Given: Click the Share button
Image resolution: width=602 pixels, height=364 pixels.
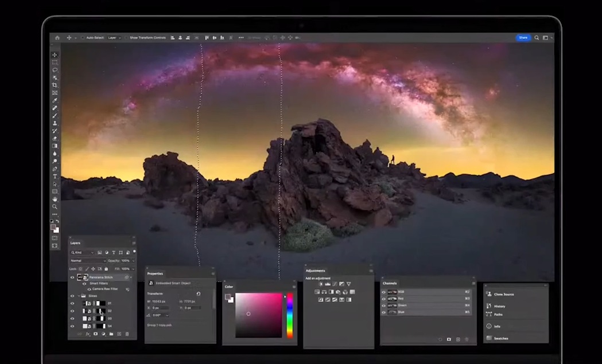Looking at the screenshot, I should click(x=523, y=38).
